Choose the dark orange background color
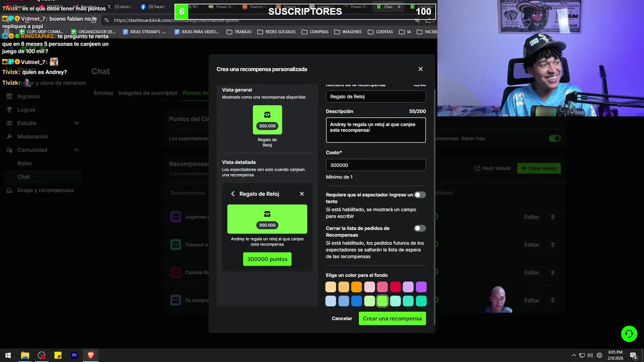The height and width of the screenshot is (362, 644). [x=357, y=287]
